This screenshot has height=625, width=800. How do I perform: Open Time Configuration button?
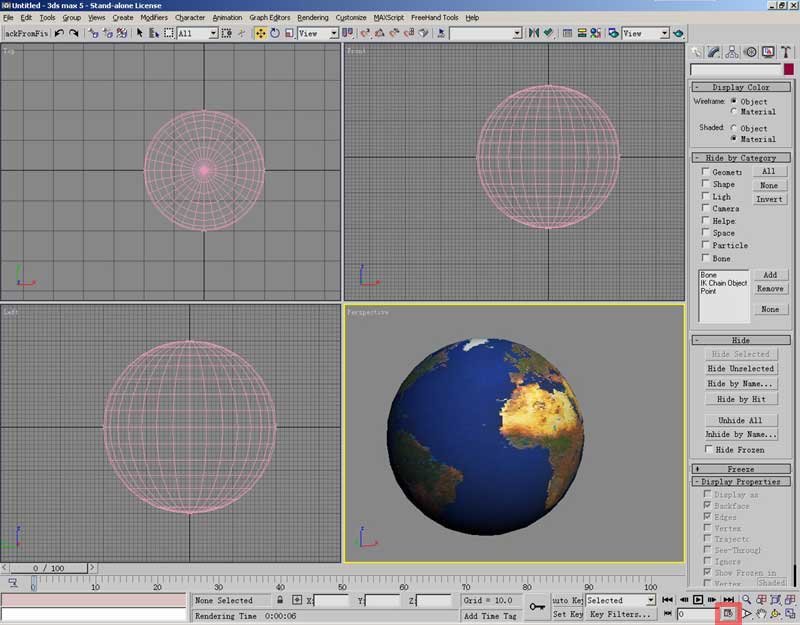(x=729, y=613)
